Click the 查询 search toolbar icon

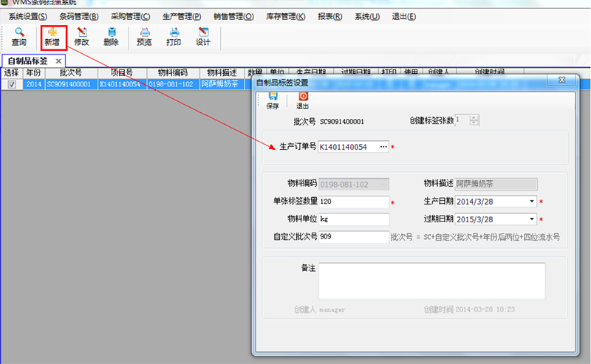(19, 37)
